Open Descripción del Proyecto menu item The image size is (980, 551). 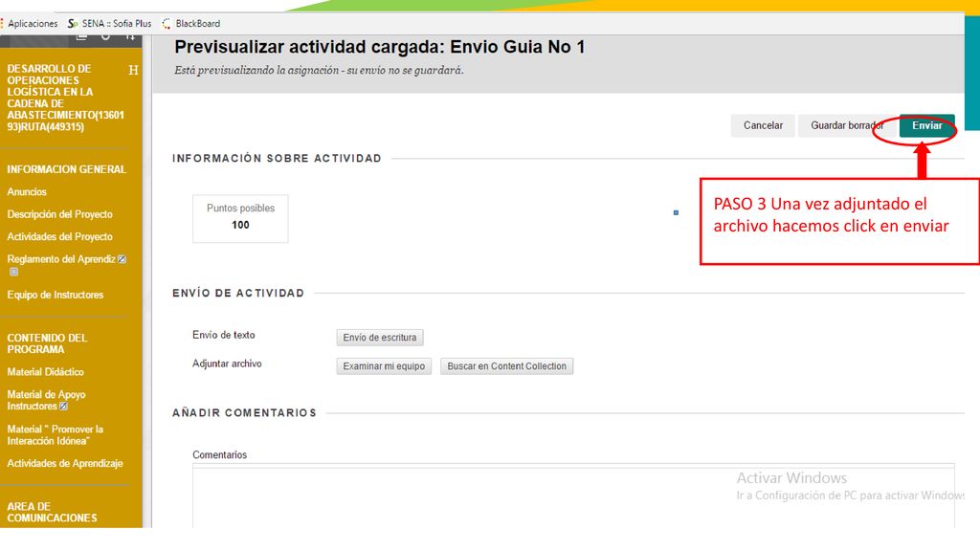pyautogui.click(x=60, y=214)
